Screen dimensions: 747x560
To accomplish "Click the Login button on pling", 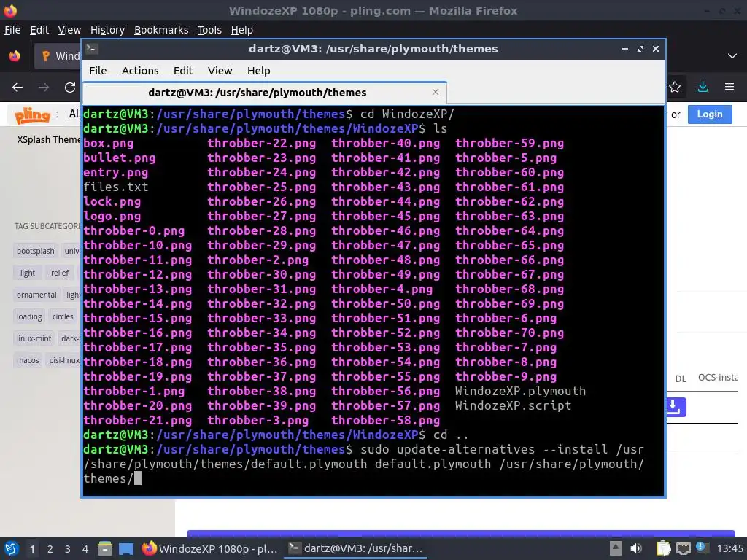I will [x=710, y=114].
